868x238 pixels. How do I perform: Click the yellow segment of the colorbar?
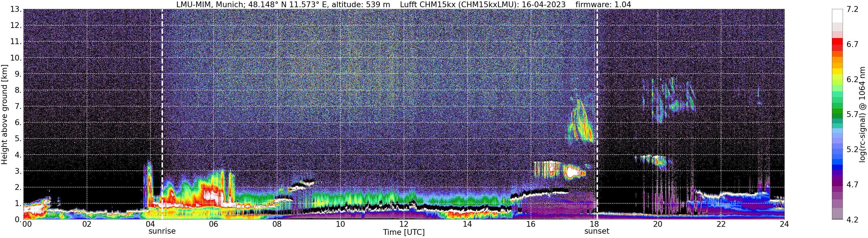pyautogui.click(x=837, y=71)
